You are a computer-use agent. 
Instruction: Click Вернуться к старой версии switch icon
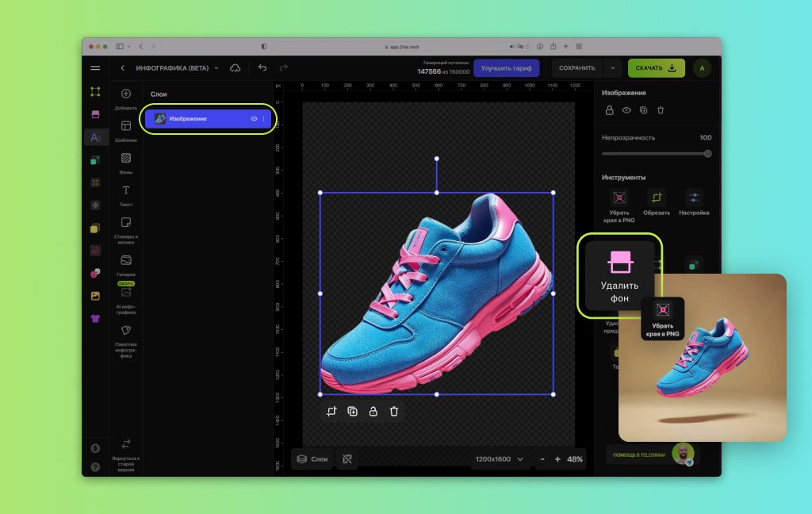coord(126,444)
